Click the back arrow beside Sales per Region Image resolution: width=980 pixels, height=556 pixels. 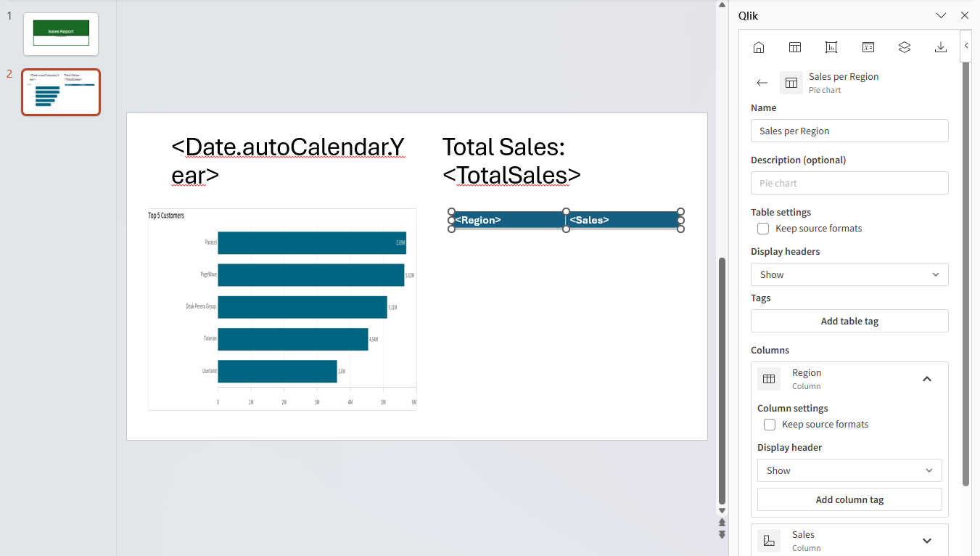(x=762, y=83)
